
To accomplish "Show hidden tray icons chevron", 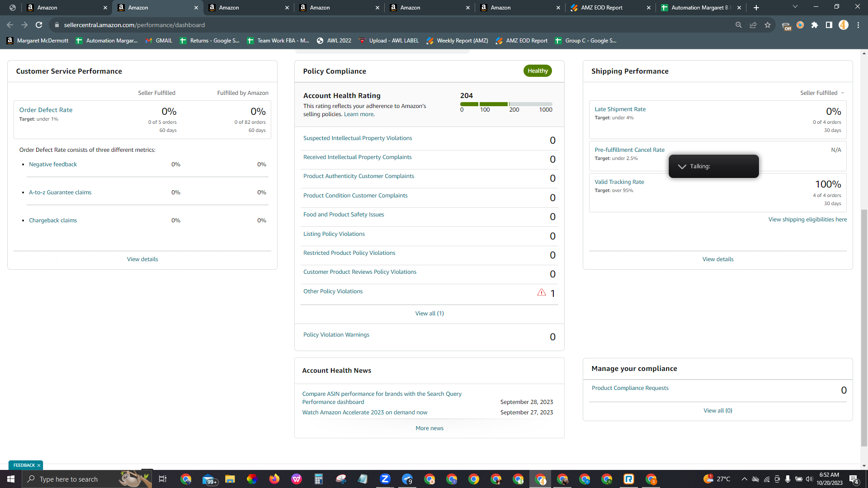I will point(744,479).
